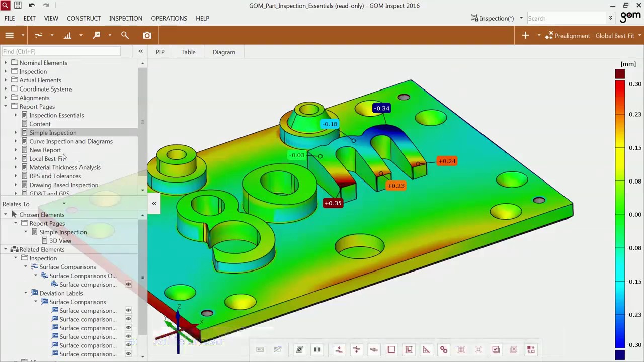Screen dimensions: 644x362
Task: Click the plus icon beside Prealignment
Action: coord(525,35)
